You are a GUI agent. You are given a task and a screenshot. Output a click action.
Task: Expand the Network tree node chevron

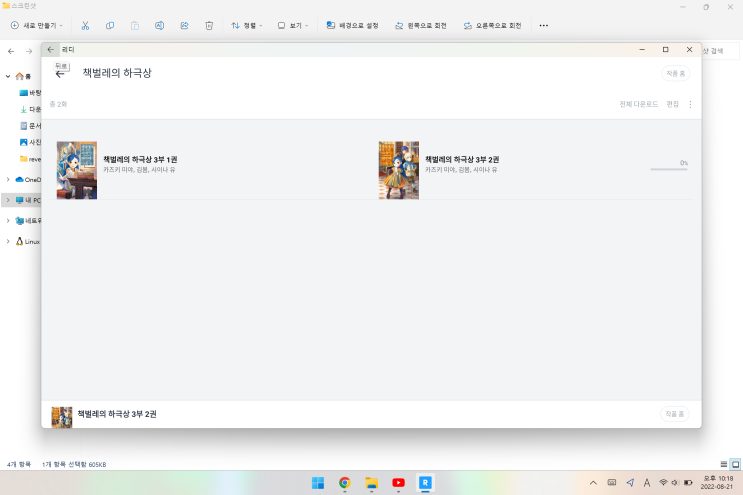tap(8, 221)
